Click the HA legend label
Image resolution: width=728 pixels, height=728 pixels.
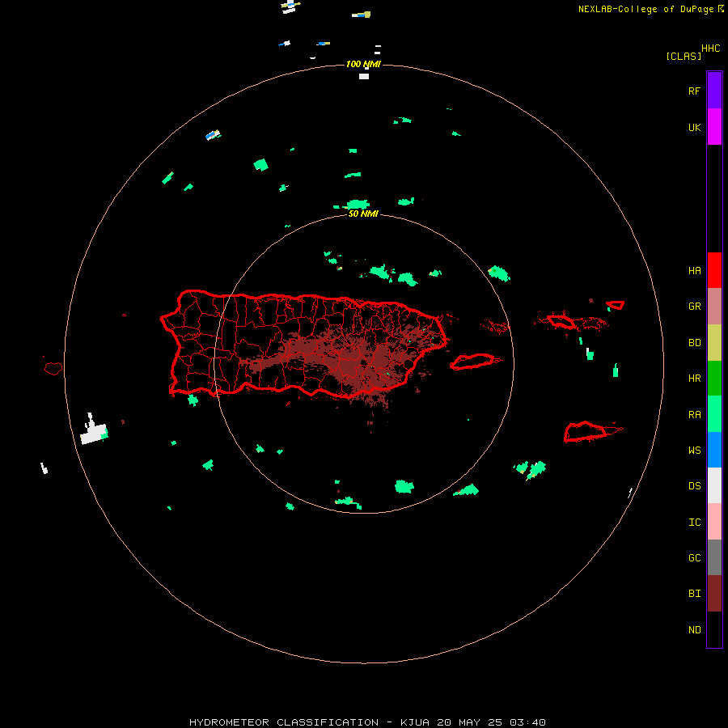(694, 270)
